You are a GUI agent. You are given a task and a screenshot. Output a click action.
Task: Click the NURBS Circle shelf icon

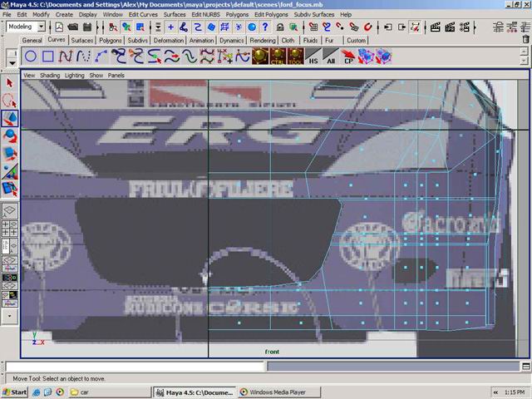click(x=30, y=57)
